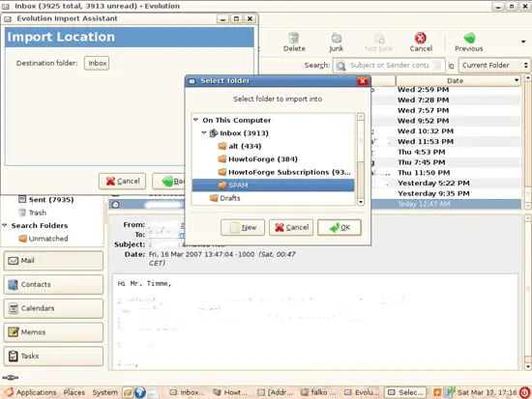
Task: Switch to the Contacts view
Action: (53, 284)
